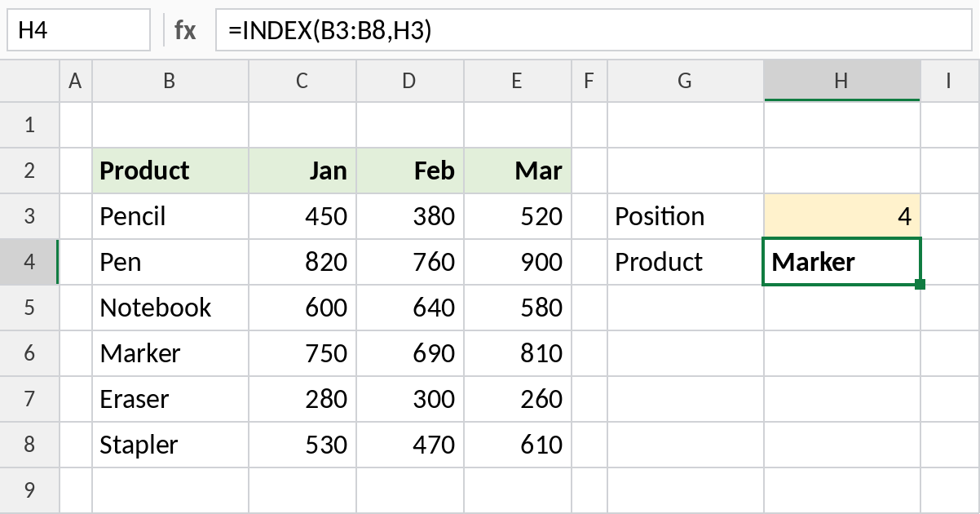Click the cell with value 470

point(410,445)
